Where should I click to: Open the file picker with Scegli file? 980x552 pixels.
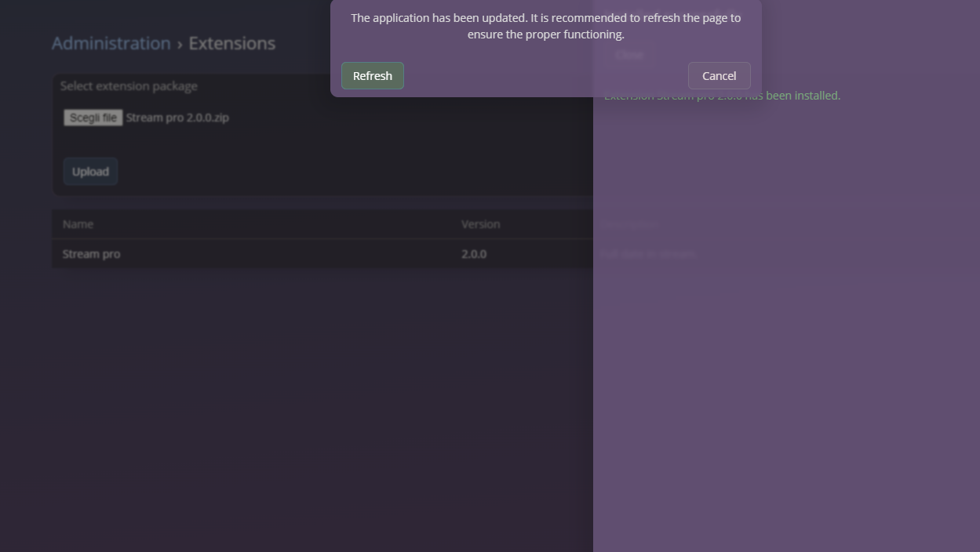[x=93, y=117]
